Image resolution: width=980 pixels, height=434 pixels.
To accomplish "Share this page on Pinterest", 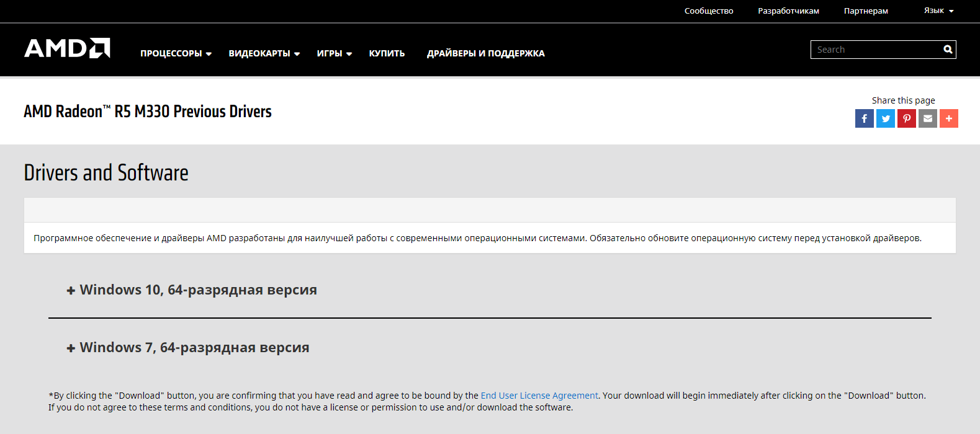I will 906,118.
